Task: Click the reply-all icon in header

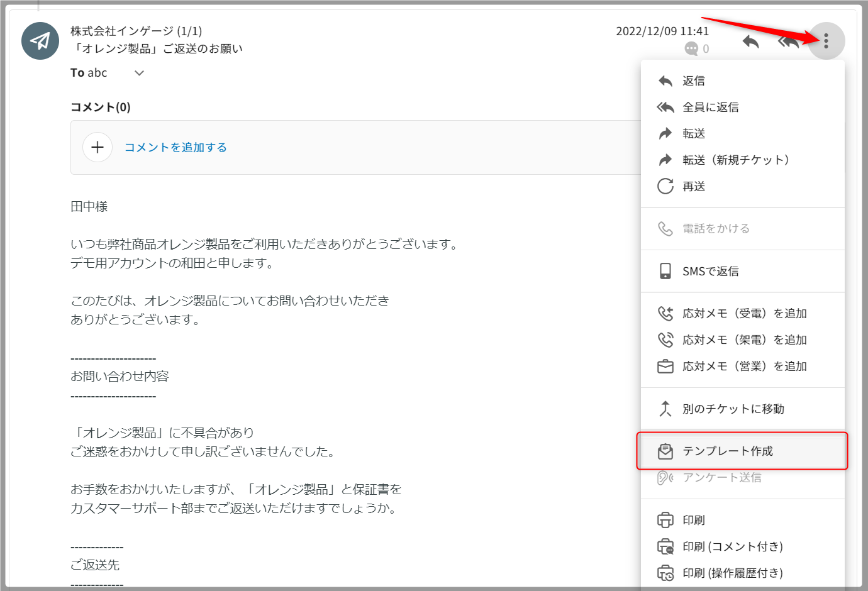Action: point(787,42)
